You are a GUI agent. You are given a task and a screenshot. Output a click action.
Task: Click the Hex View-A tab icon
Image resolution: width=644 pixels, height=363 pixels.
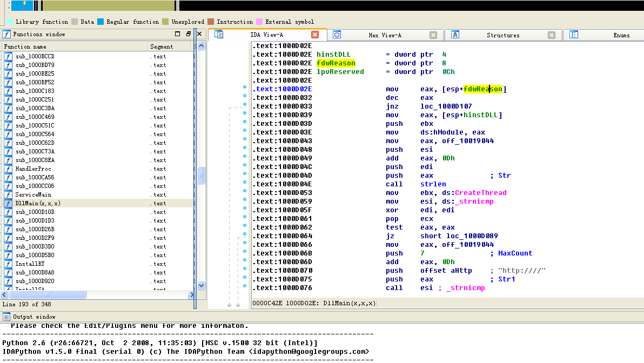tap(337, 35)
